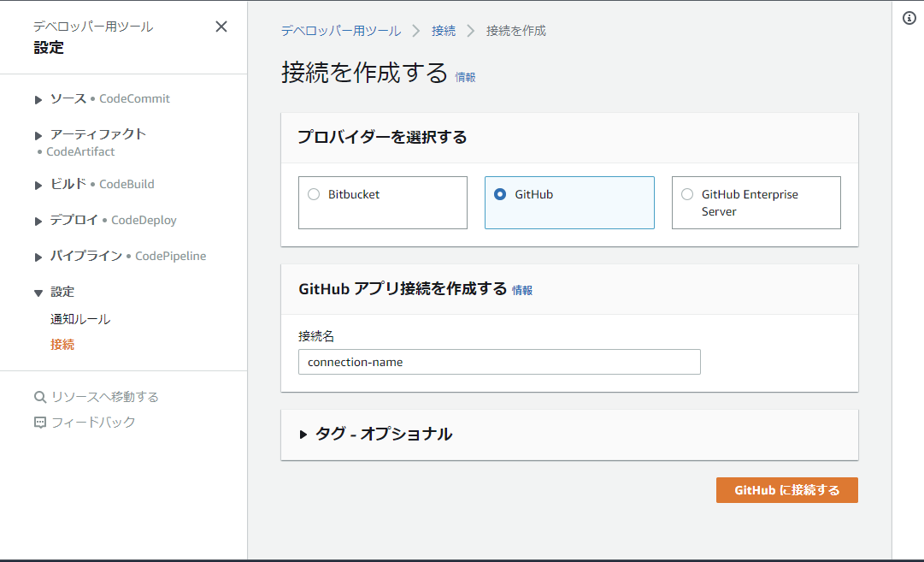Viewport: 924px width, 562px height.
Task: Click the feedback speech bubble icon
Action: point(39,423)
